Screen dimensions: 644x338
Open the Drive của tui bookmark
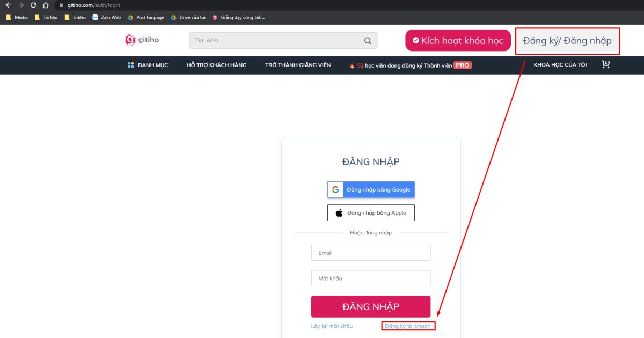pos(188,17)
